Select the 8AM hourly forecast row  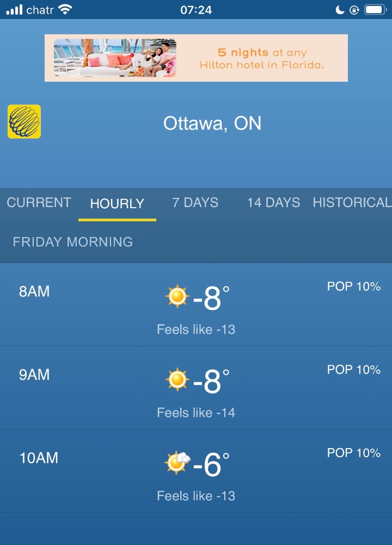(196, 305)
